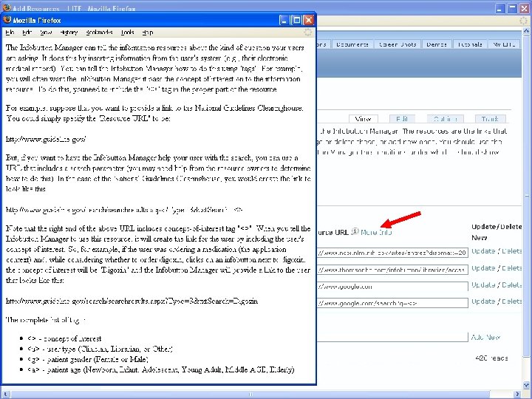Click horizontal scrollbar left arrow at bottom

tap(5, 394)
